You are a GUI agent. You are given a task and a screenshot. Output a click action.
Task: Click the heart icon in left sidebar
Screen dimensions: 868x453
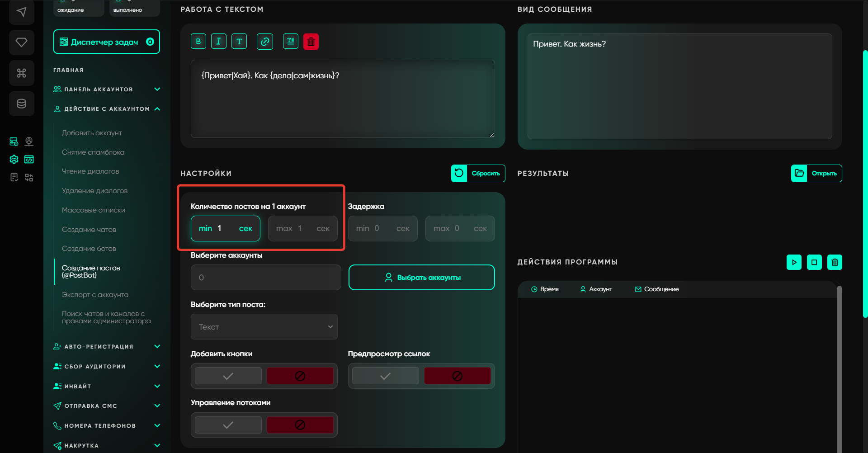(x=21, y=42)
